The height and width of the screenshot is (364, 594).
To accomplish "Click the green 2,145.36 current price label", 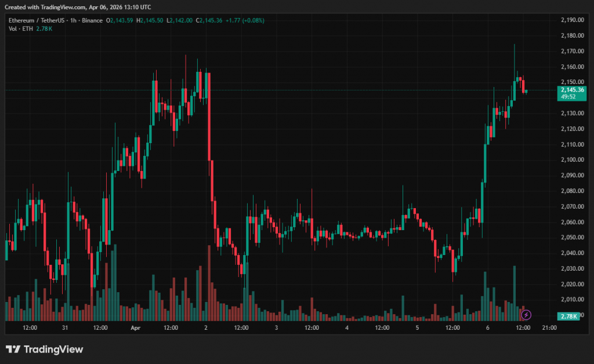I will coord(573,90).
